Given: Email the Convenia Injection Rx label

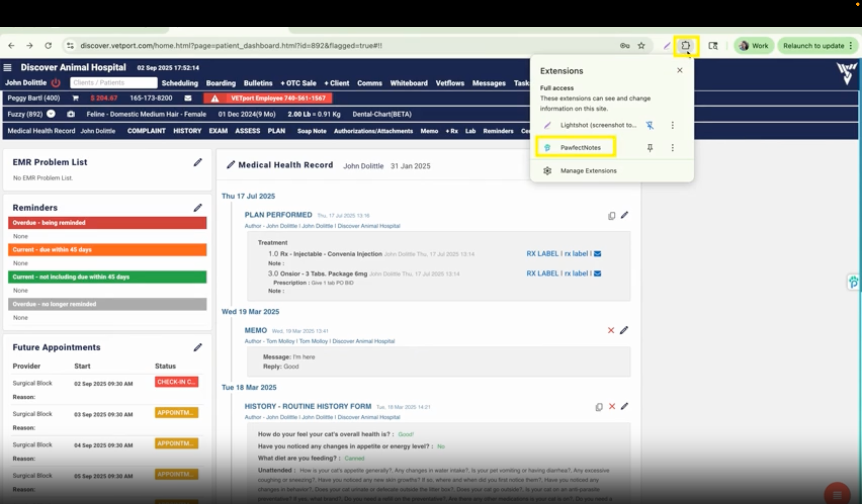Looking at the screenshot, I should click(597, 254).
